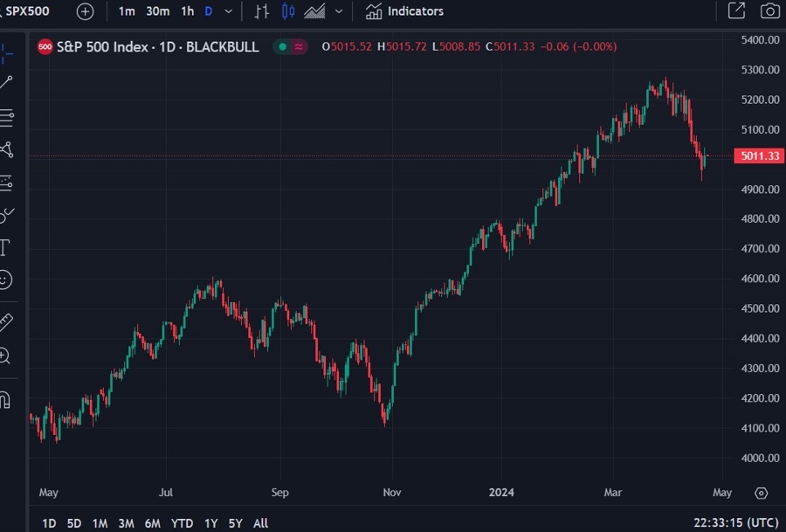Click the S&P 500 Index symbol title

click(158, 47)
